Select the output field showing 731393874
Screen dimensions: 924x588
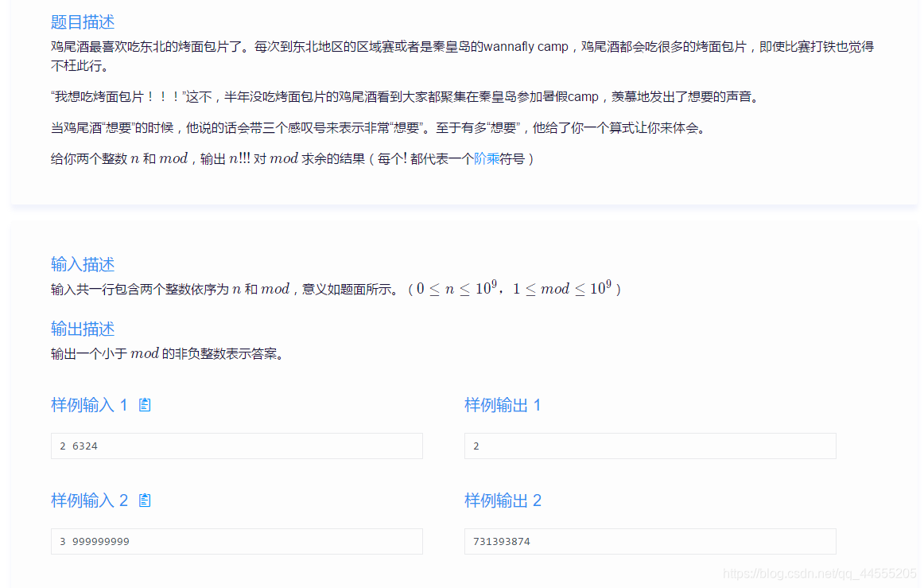tap(650, 541)
